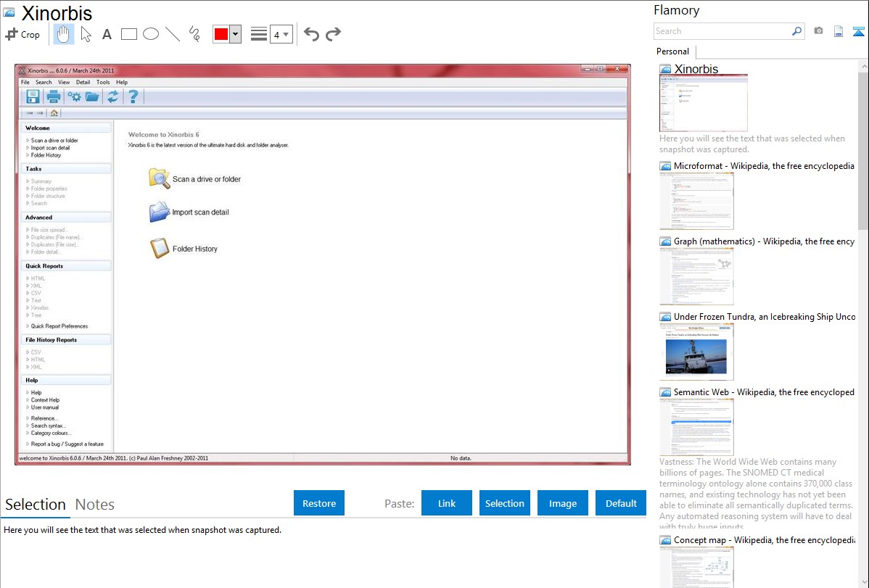The image size is (869, 588).
Task: Open the color dropdown arrow
Action: point(235,34)
